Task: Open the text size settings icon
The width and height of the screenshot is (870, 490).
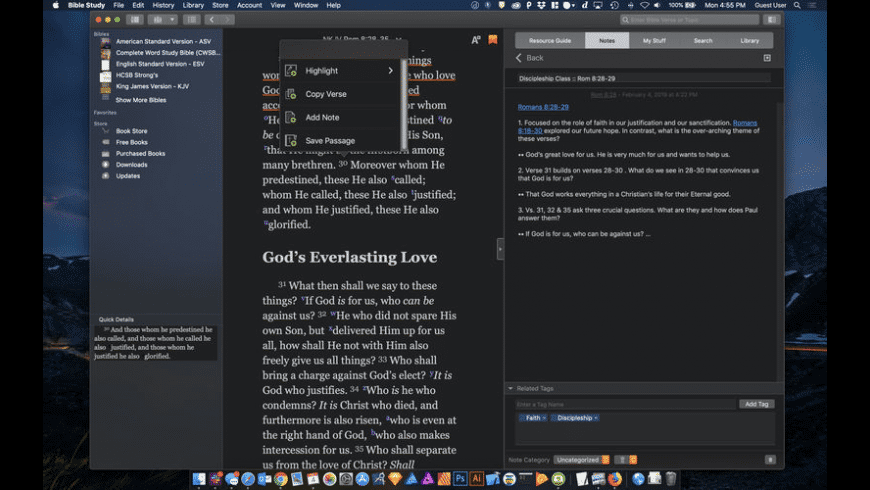Action: [476, 40]
